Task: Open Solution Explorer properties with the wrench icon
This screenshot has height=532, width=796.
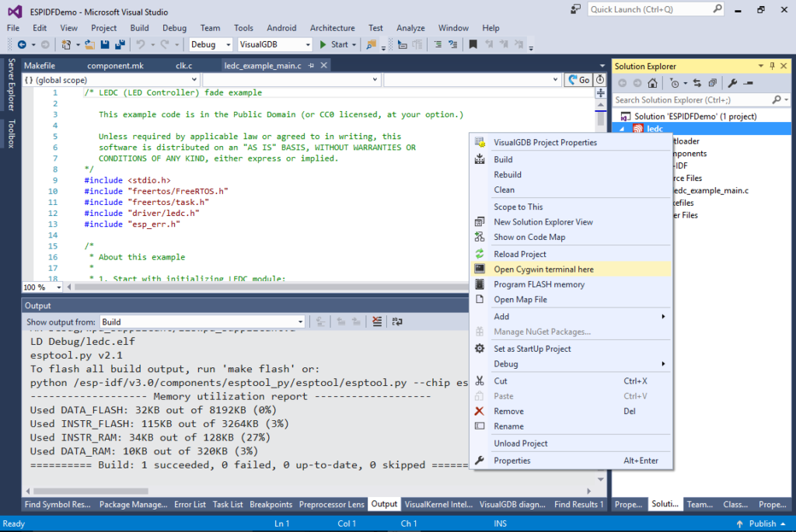Action: click(733, 83)
